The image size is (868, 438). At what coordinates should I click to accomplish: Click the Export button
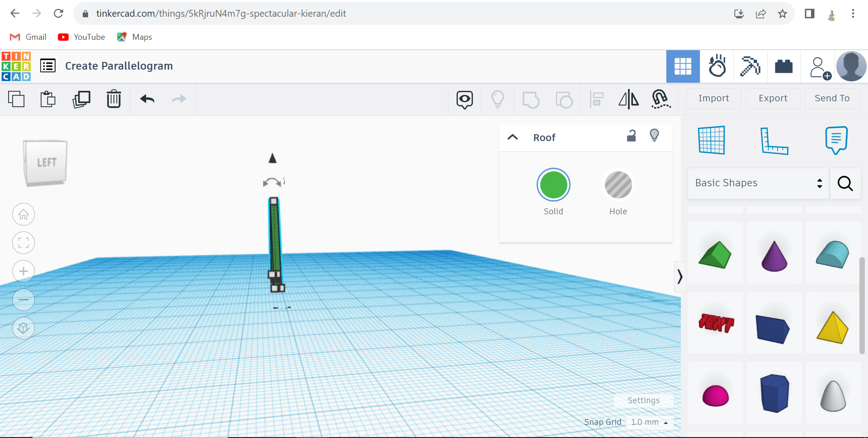tap(773, 99)
